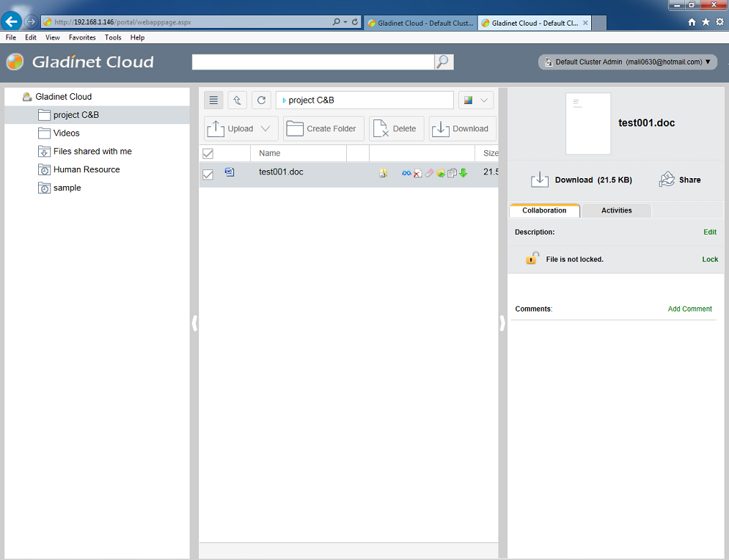The width and height of the screenshot is (729, 560).
Task: Click the Gladinet Cloud root cloud icon
Action: 27,97
